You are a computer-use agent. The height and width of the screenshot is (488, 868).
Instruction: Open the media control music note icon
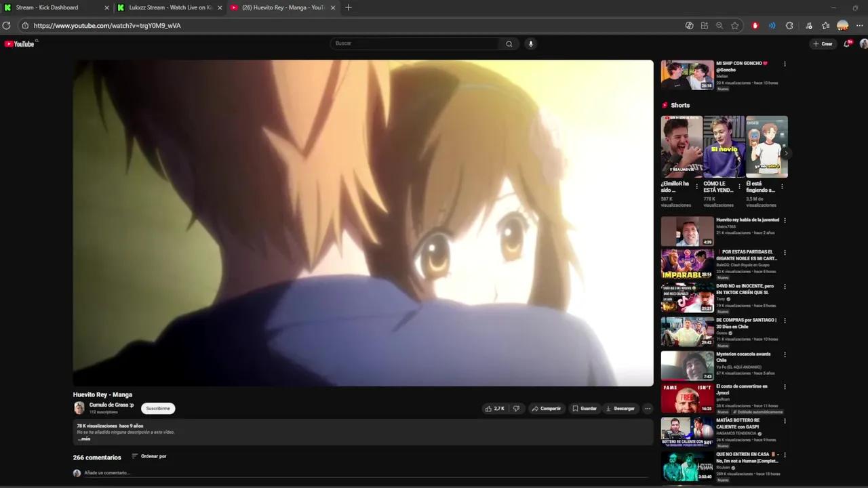click(809, 26)
